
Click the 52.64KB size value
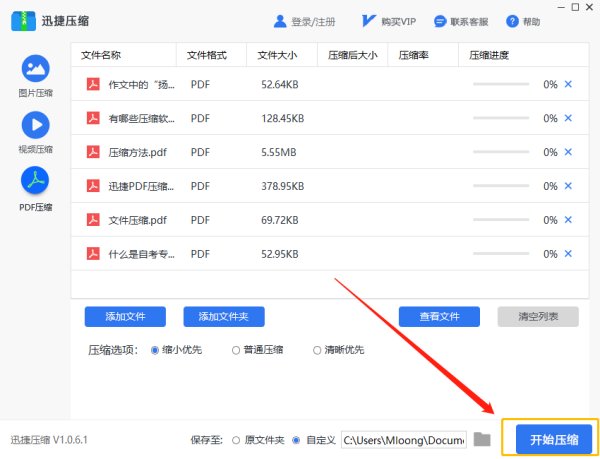[280, 85]
